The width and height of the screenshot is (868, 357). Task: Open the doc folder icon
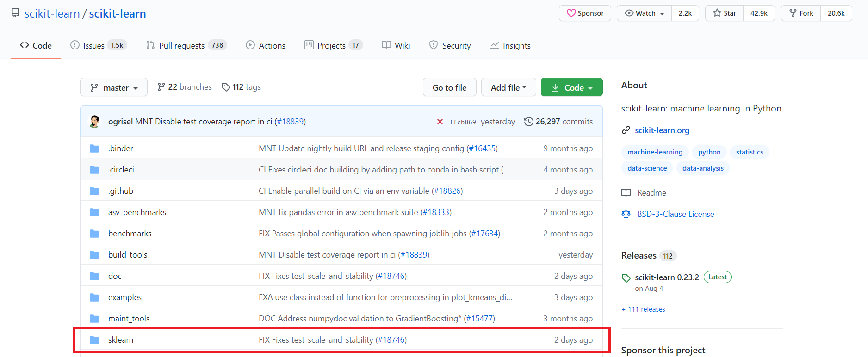pyautogui.click(x=94, y=276)
